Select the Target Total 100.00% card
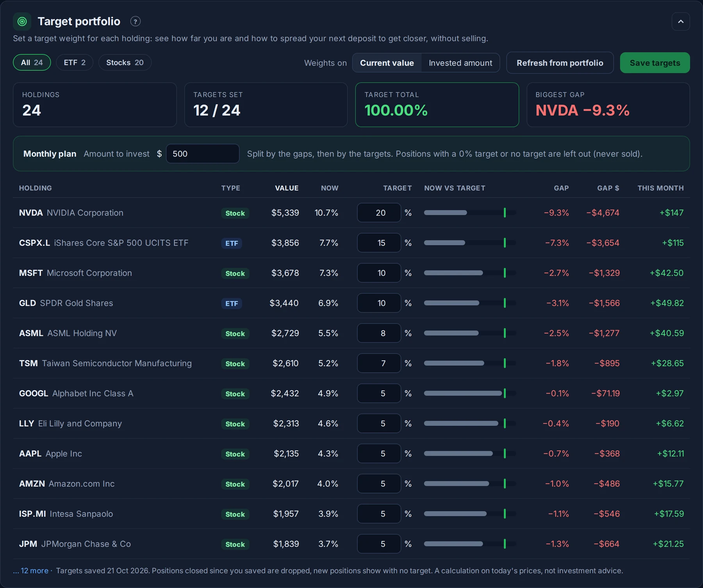This screenshot has height=588, width=703. click(437, 105)
